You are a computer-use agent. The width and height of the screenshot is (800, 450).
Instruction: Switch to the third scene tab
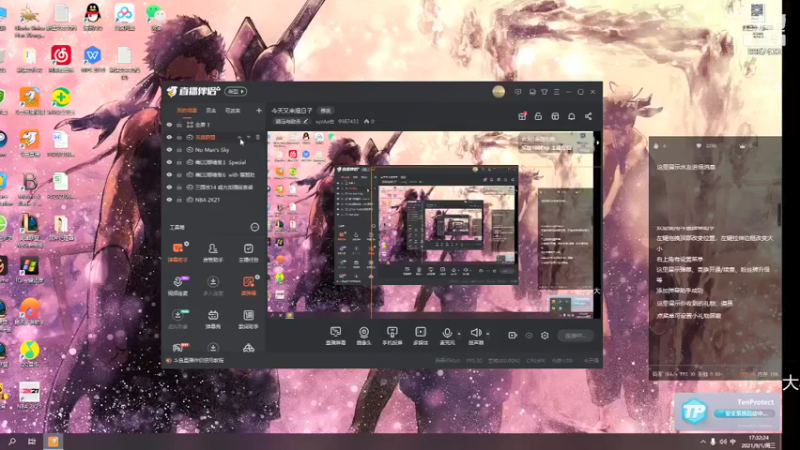[x=232, y=110]
